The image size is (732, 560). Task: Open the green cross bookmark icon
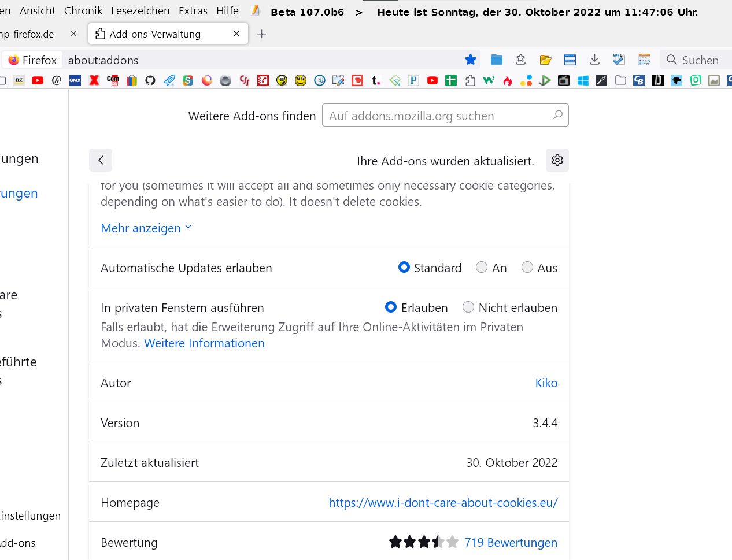point(451,80)
